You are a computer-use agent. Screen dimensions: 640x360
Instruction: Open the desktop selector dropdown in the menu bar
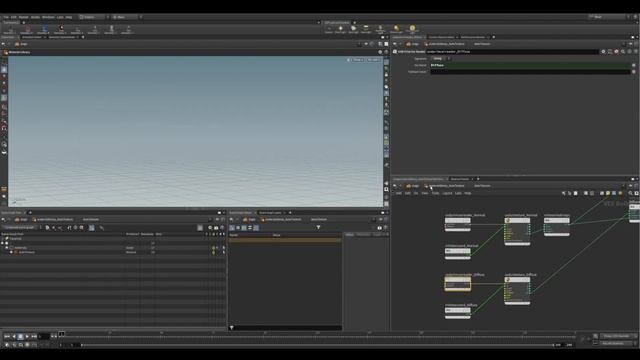coord(93,17)
